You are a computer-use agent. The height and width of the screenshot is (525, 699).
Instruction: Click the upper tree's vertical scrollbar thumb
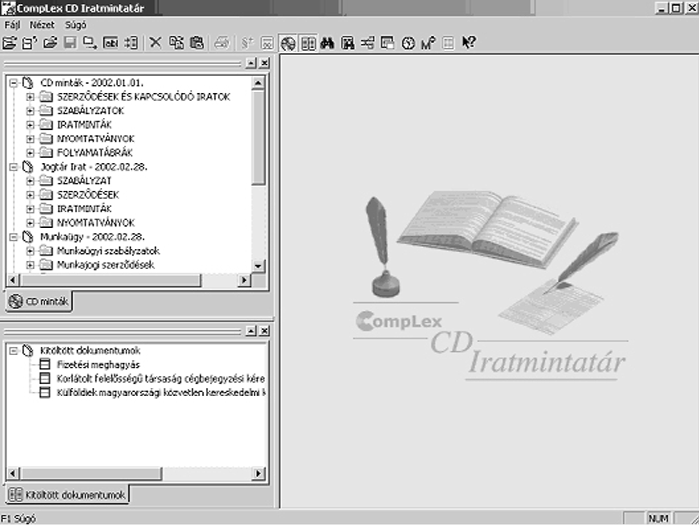tap(258, 137)
